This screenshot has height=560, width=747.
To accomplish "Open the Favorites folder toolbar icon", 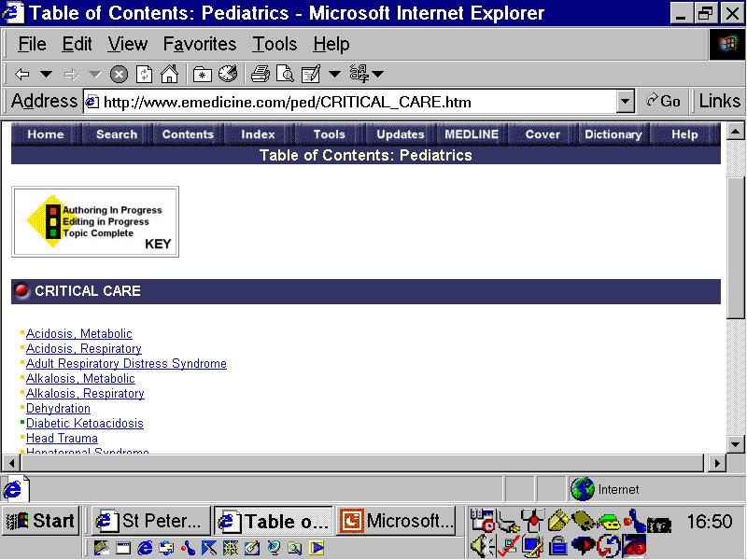I will (x=203, y=75).
